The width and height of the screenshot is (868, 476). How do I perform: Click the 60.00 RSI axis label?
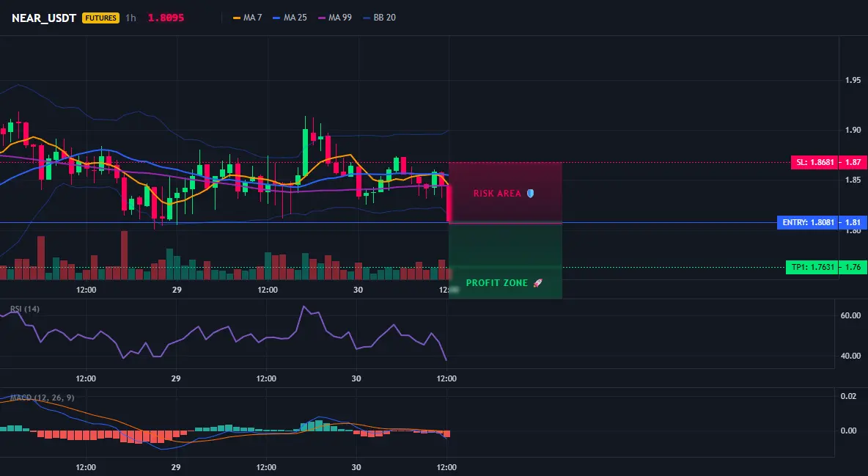pyautogui.click(x=850, y=315)
